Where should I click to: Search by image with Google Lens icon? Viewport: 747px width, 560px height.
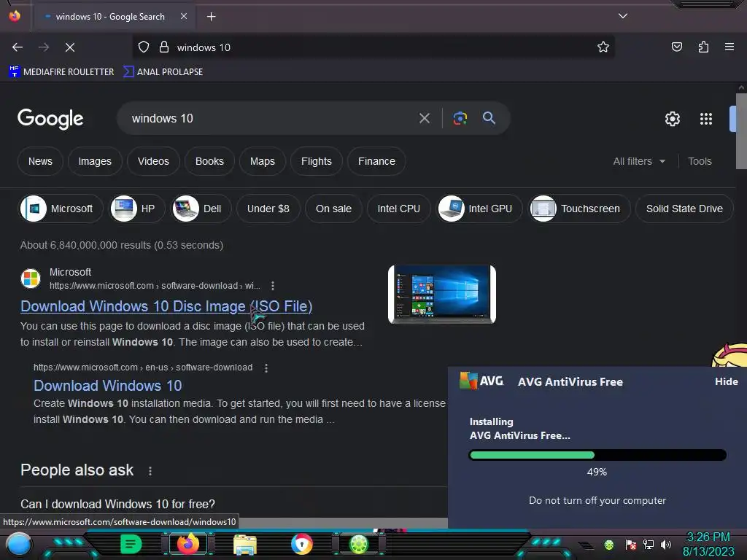(460, 118)
